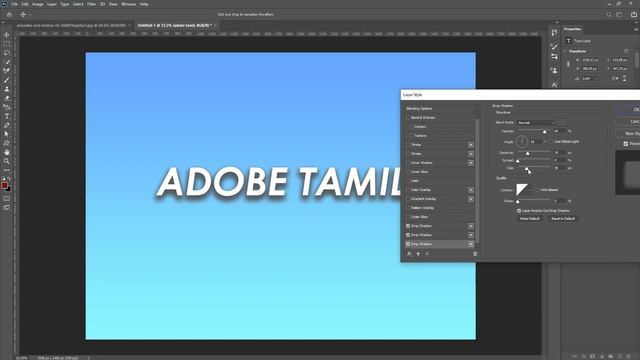Toggle Anti-aliased checkbox
The width and height of the screenshot is (640, 360).
click(537, 190)
